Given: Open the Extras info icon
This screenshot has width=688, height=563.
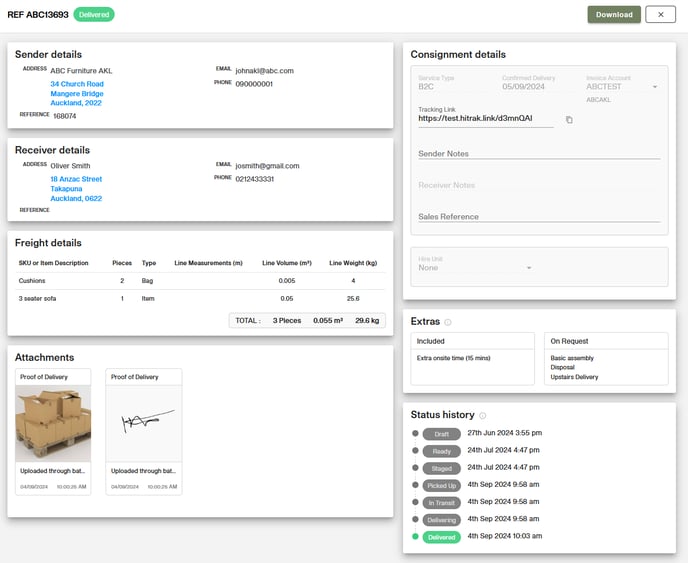Looking at the screenshot, I should 448,322.
